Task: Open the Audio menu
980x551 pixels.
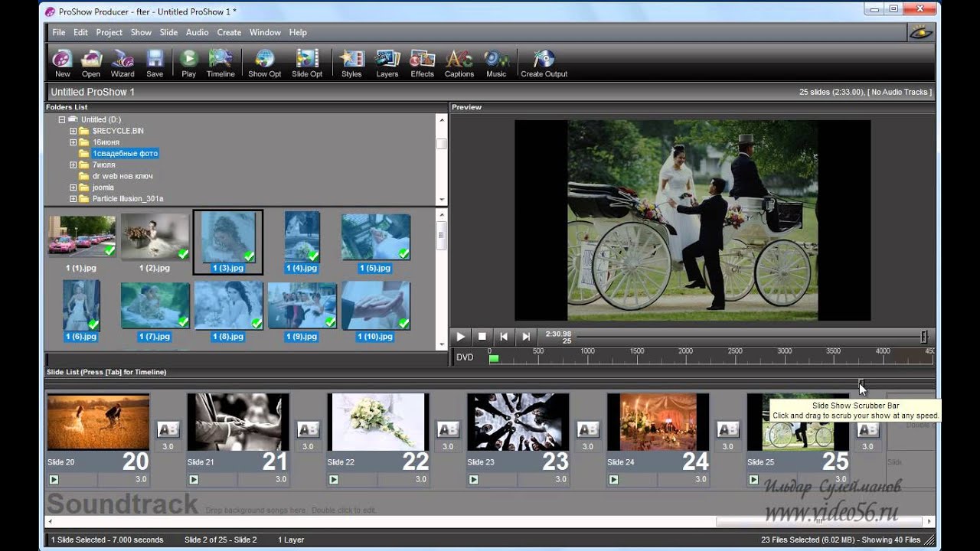Action: tap(198, 32)
